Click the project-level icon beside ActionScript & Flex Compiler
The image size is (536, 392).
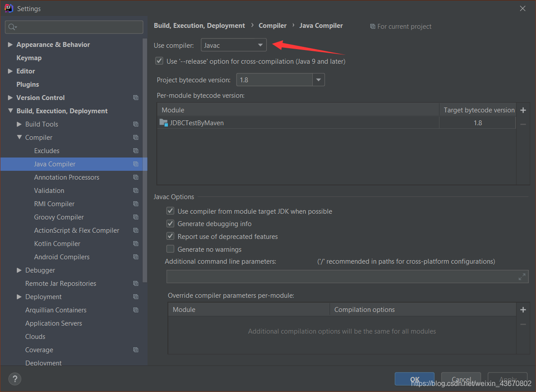pos(136,231)
